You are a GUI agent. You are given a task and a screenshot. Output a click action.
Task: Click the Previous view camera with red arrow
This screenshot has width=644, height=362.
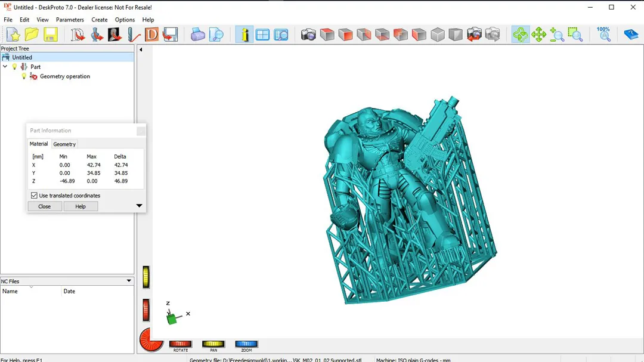(x=474, y=35)
